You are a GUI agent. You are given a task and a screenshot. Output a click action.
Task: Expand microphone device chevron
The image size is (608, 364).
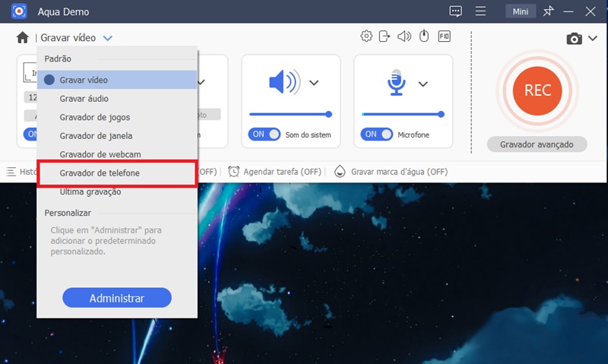tap(423, 84)
